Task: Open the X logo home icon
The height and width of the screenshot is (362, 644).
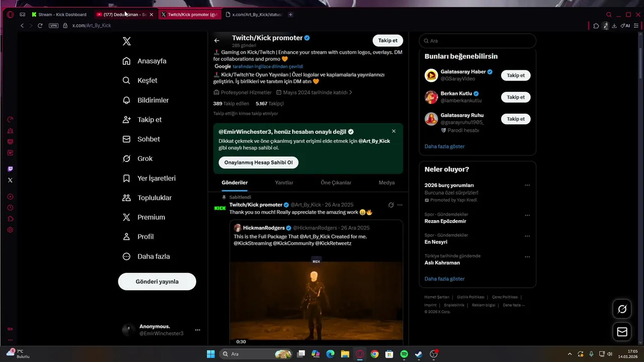Action: 127,41
